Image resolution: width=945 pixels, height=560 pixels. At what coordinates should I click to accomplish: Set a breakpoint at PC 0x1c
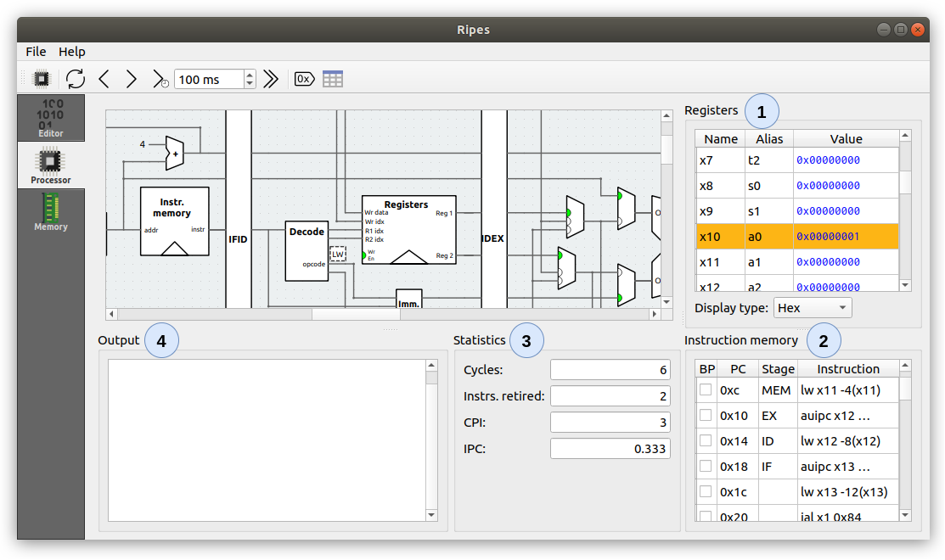(705, 491)
